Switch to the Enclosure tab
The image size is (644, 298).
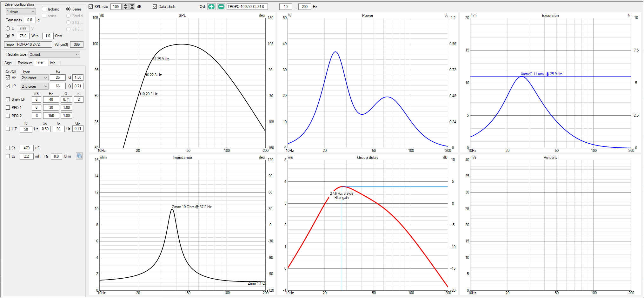(25, 63)
